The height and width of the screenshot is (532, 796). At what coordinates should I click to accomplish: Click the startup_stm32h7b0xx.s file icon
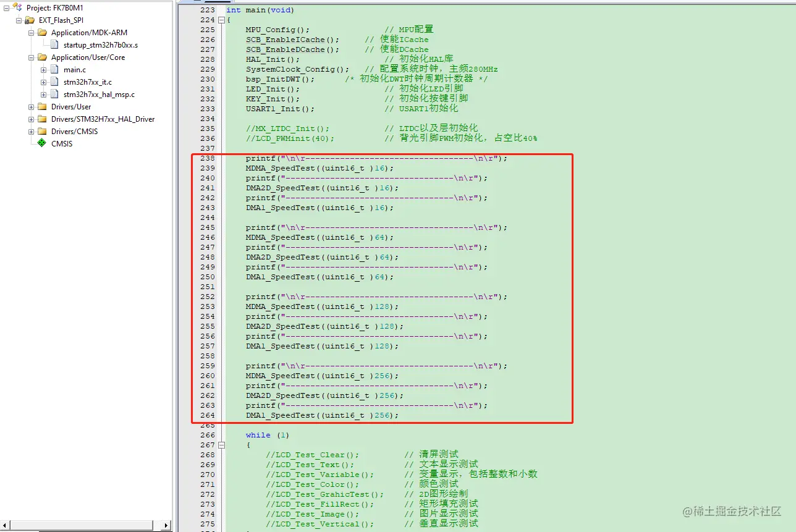pyautogui.click(x=54, y=44)
